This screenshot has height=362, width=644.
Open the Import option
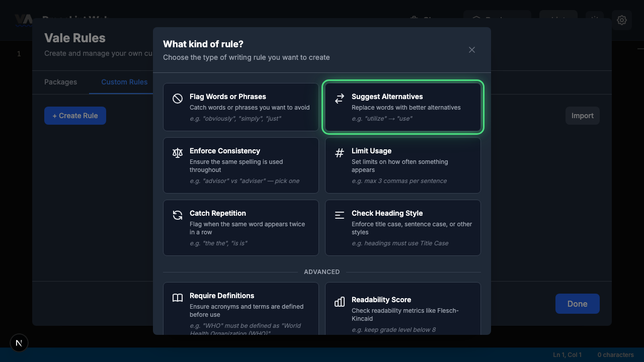[x=582, y=115]
